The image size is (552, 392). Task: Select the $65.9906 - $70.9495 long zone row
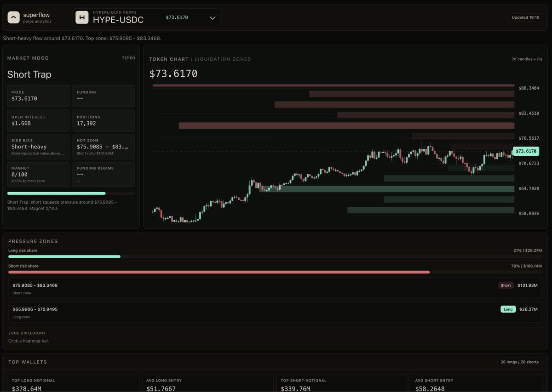tap(276, 312)
